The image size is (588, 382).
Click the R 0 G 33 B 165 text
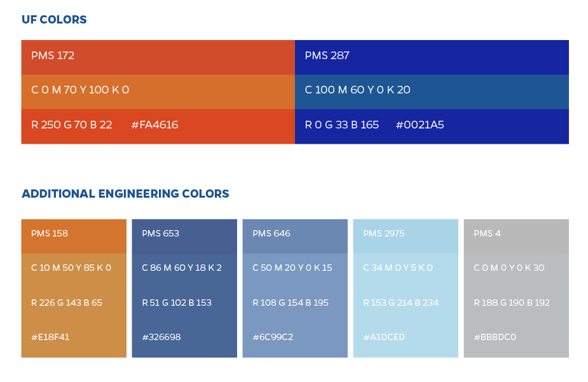[342, 125]
